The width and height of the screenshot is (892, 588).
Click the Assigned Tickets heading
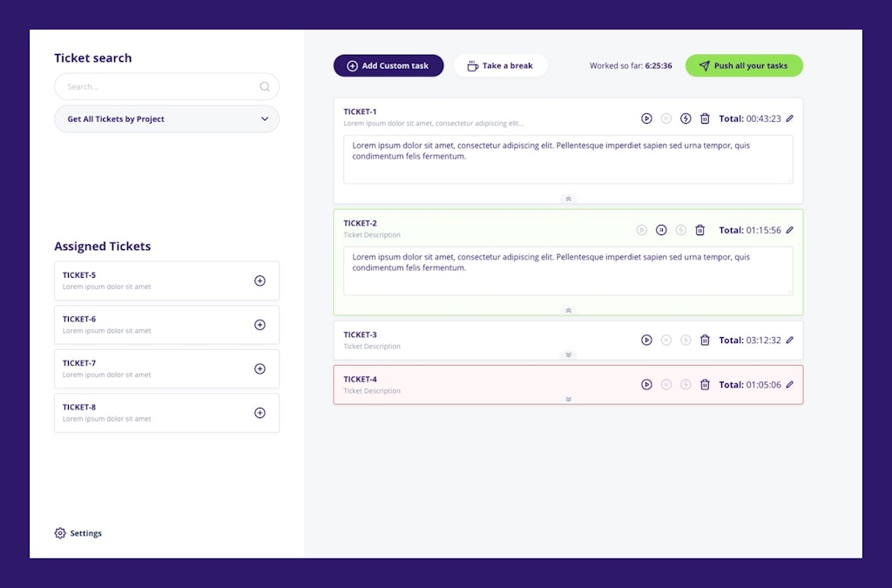[x=103, y=247]
